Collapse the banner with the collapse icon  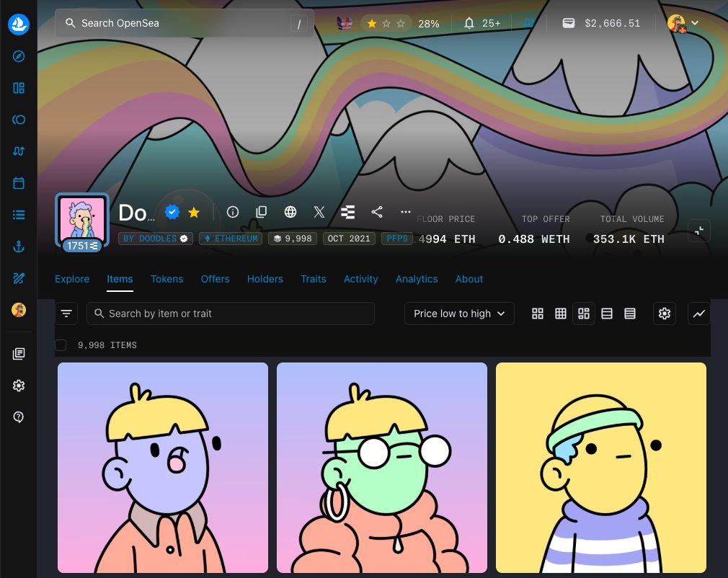pyautogui.click(x=698, y=231)
